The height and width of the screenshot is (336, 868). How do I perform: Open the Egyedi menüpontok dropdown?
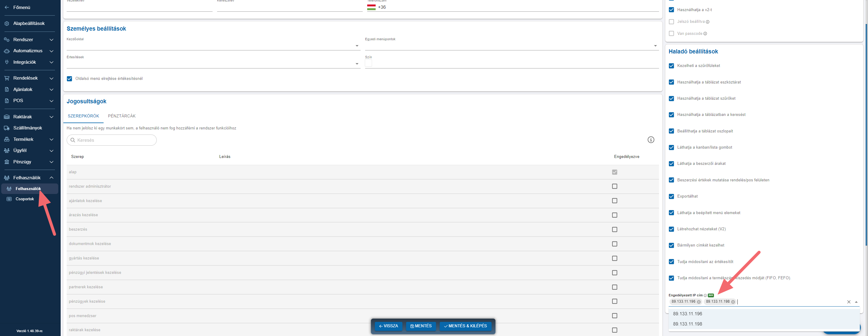coord(512,46)
